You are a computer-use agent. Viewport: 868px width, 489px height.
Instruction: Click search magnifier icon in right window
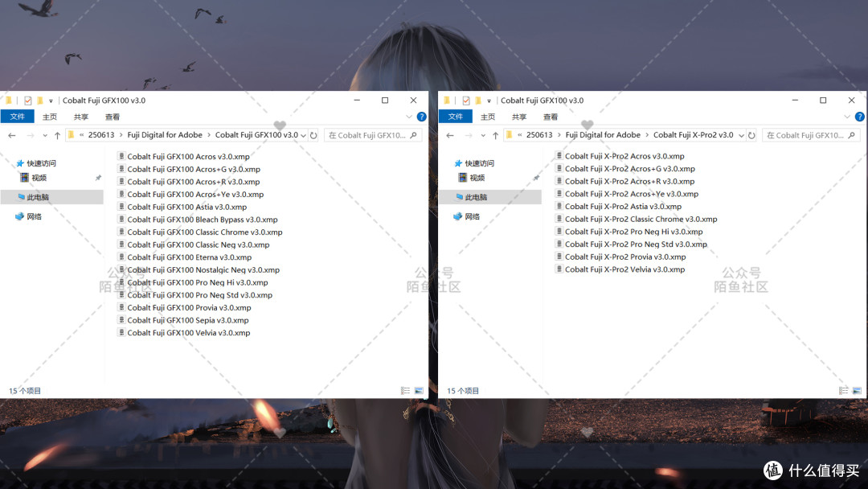tap(851, 135)
